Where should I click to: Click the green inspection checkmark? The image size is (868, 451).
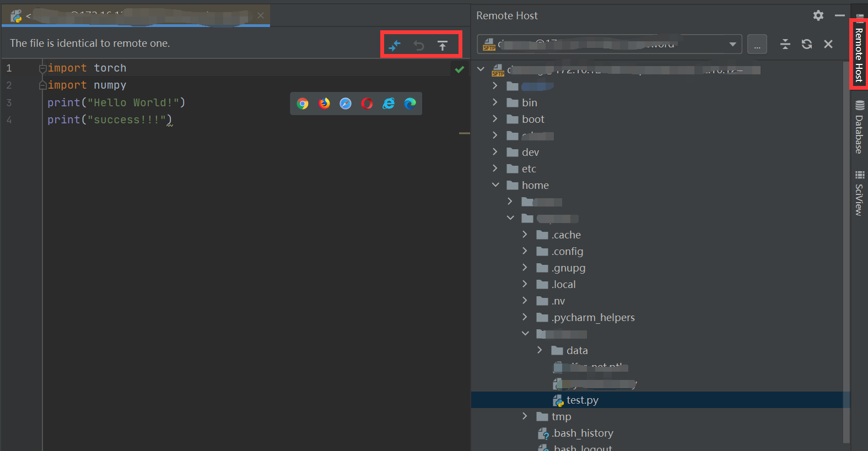tap(460, 69)
